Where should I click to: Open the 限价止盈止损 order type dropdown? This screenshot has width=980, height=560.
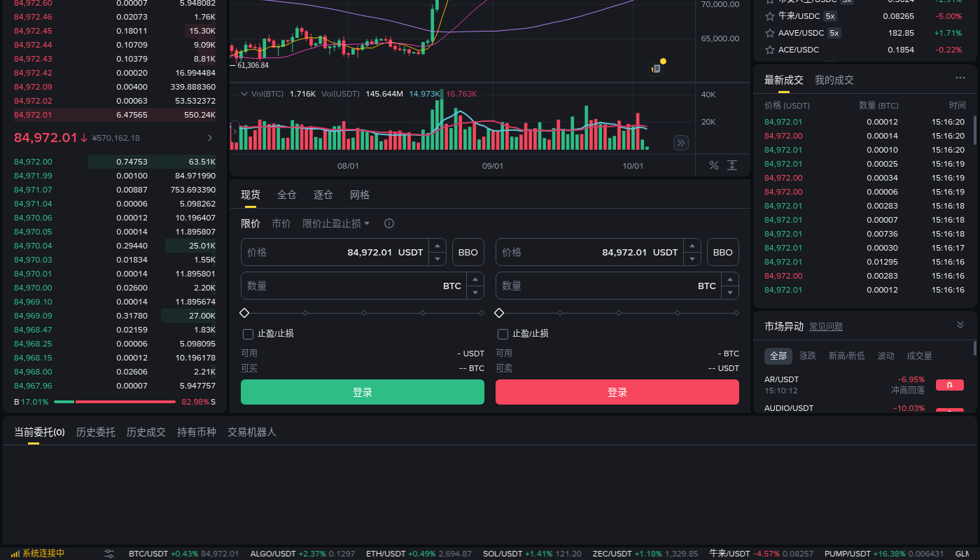[x=336, y=223]
